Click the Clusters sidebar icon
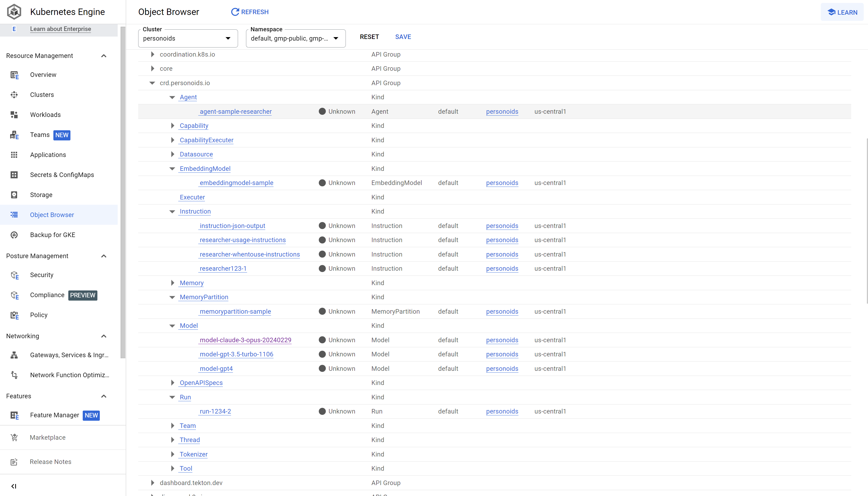Image resolution: width=868 pixels, height=496 pixels. tap(14, 95)
